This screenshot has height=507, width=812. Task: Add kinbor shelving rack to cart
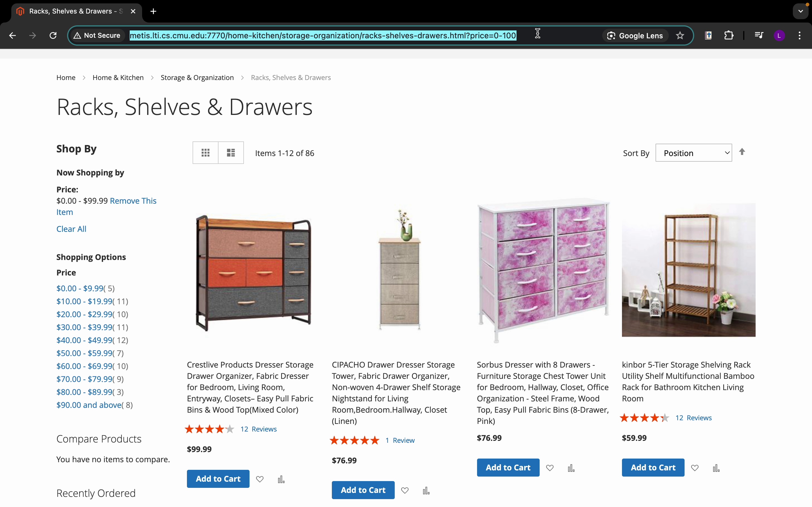(x=653, y=468)
